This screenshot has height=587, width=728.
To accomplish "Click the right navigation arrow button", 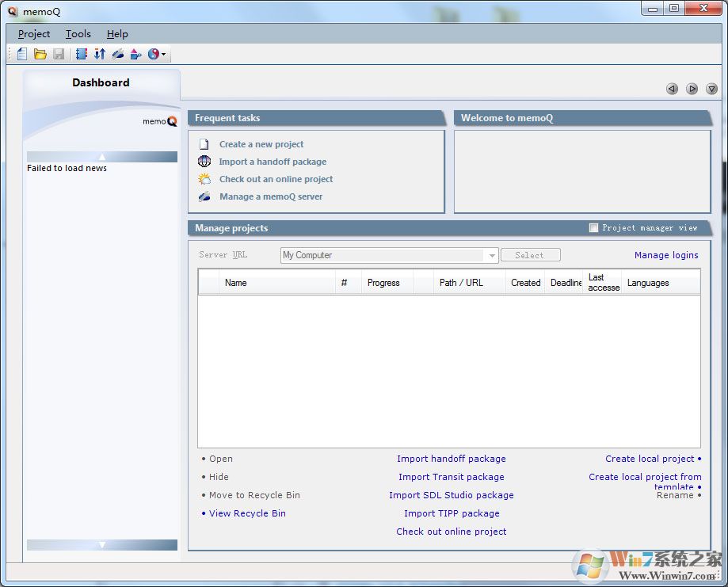I will tap(692, 89).
